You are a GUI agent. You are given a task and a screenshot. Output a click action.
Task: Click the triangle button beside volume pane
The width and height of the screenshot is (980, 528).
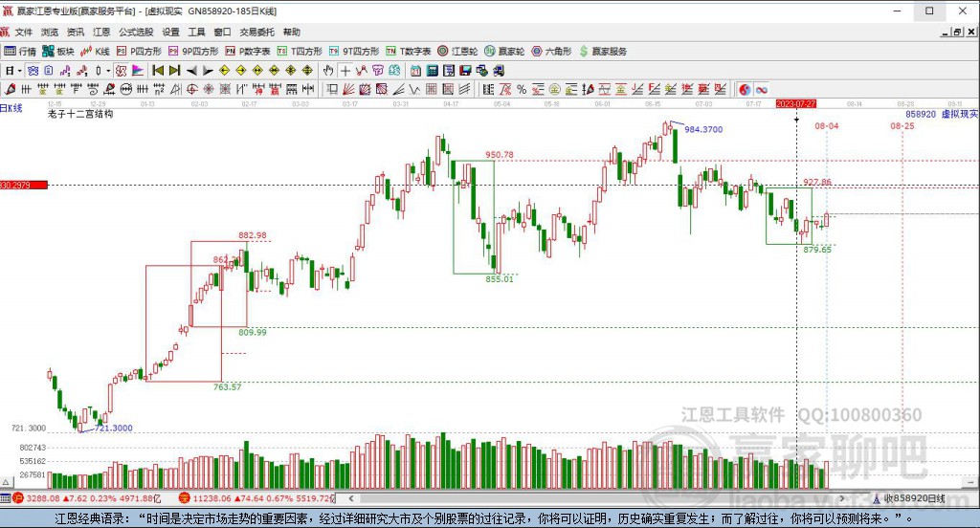tap(7, 482)
